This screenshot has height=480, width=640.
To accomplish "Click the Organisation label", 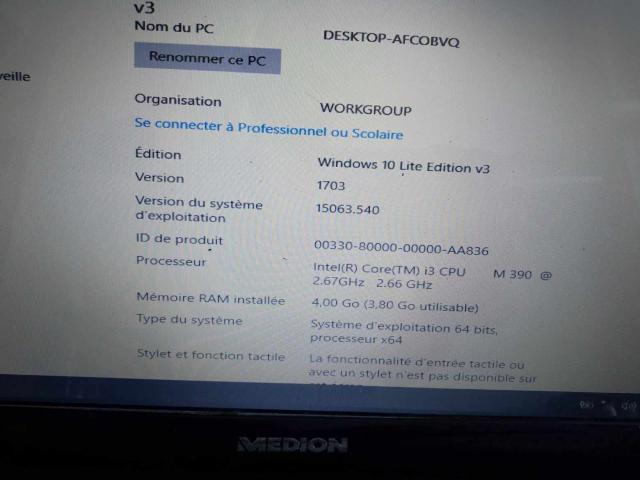I will [x=178, y=100].
